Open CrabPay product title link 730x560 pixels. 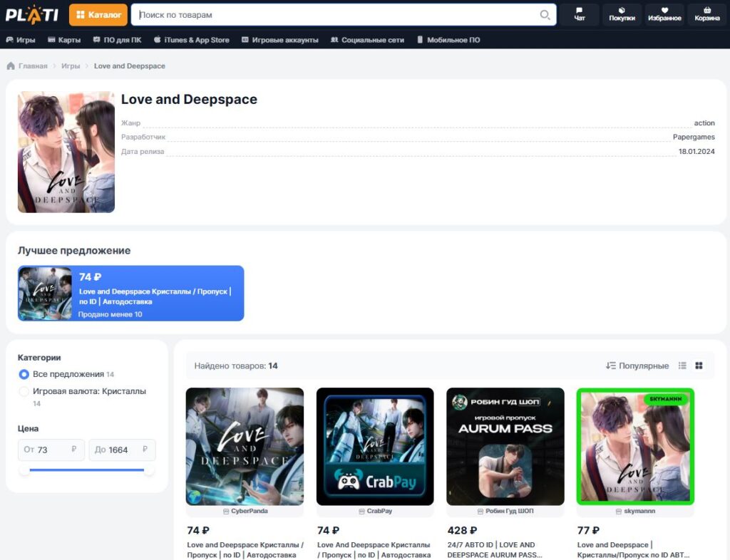[374, 550]
